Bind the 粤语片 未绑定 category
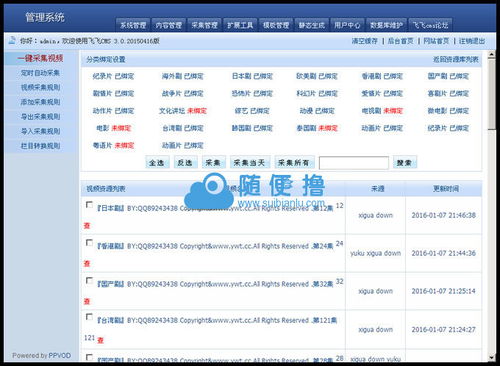Viewport: 500px width, 366px height. (x=113, y=145)
